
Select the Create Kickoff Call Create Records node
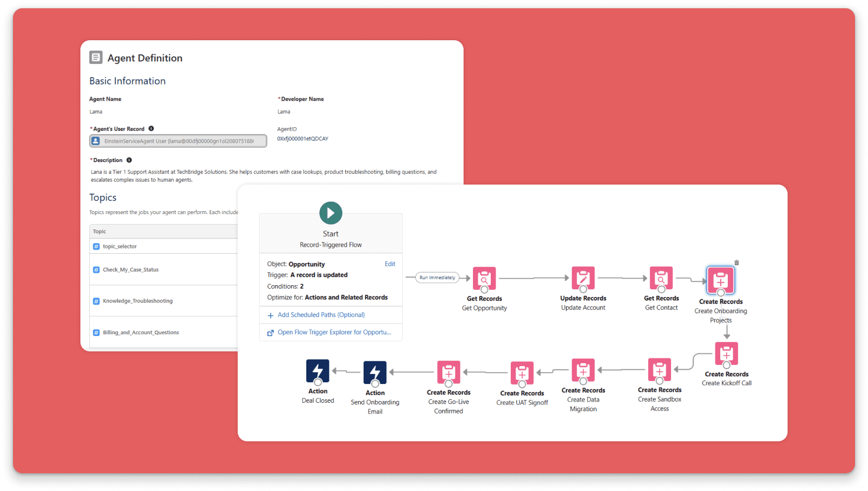pos(726,353)
